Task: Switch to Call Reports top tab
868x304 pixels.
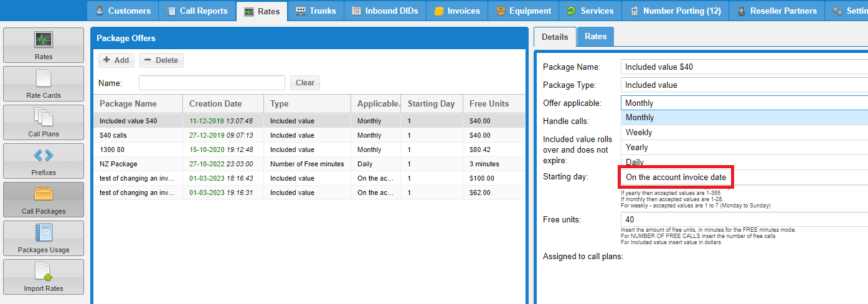Action: click(197, 11)
